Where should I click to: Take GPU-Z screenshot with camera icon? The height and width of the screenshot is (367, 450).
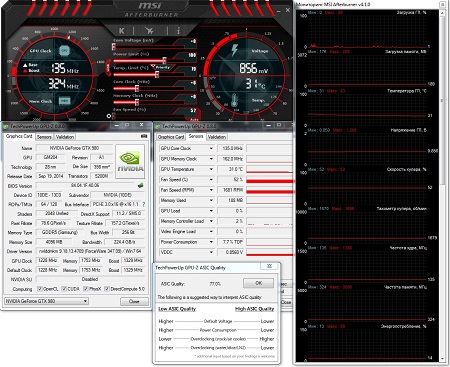tap(144, 136)
